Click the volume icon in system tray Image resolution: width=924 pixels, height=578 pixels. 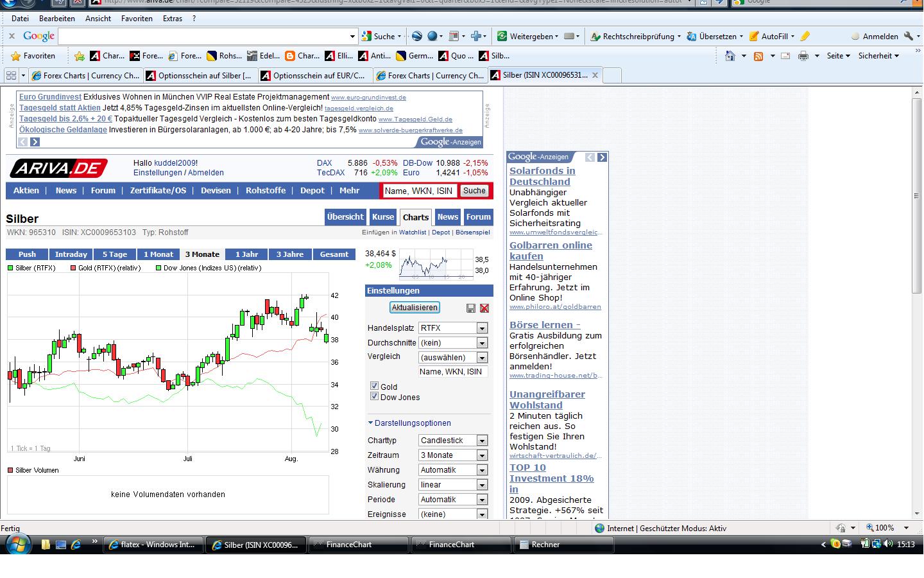(888, 544)
